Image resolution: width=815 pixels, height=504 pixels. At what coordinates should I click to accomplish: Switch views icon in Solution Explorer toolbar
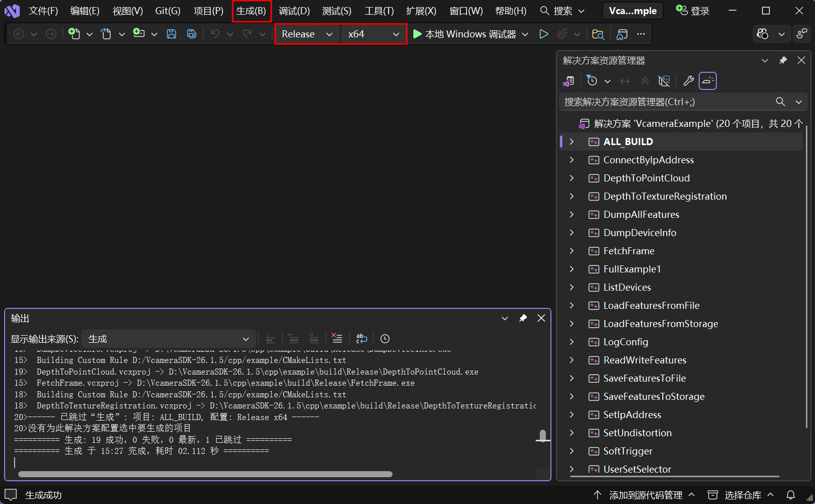[569, 81]
